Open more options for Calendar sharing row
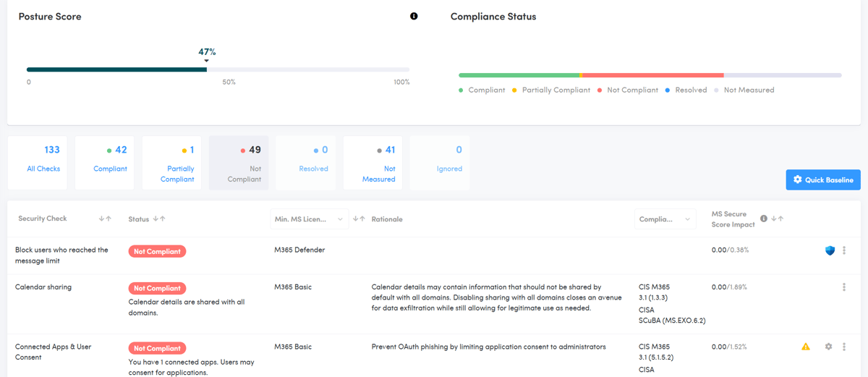868x377 pixels. (844, 287)
